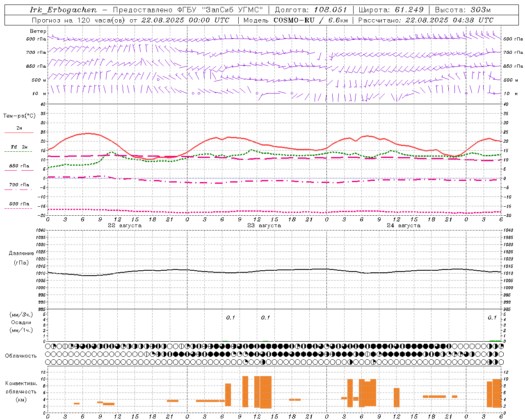The image size is (525, 420).
Task: Click the '(мм/3ч.)' precipitation unit label
Action: click(21, 315)
